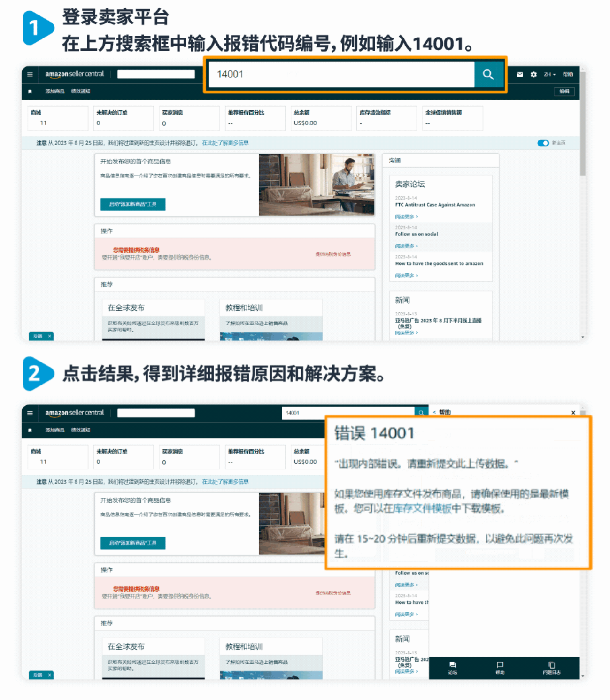Image resolution: width=610 pixels, height=700 pixels.
Task: Click the 帮助 chat-bubble icon in bottom bar
Action: coord(500,667)
